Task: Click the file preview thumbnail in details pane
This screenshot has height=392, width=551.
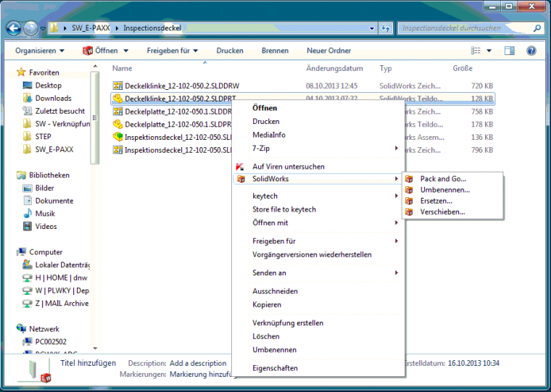Action: (x=35, y=370)
